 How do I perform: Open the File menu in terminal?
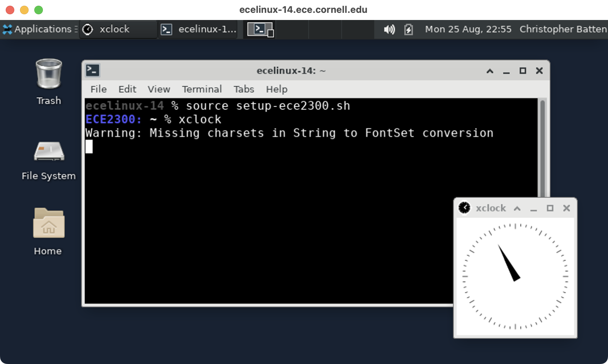click(x=99, y=89)
